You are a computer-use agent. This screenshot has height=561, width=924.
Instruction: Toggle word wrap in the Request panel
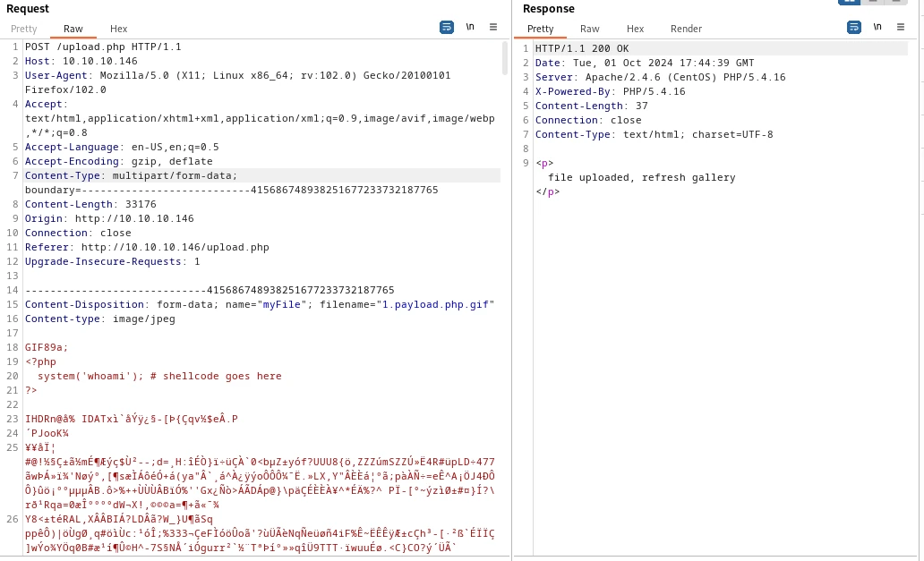click(447, 27)
